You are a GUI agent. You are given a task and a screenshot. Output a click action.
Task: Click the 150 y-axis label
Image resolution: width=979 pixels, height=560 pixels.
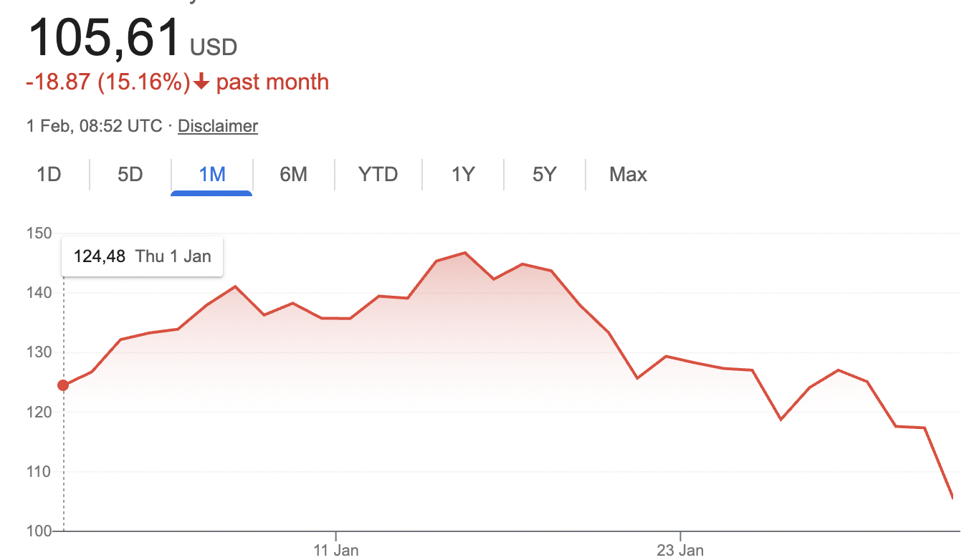coord(39,233)
